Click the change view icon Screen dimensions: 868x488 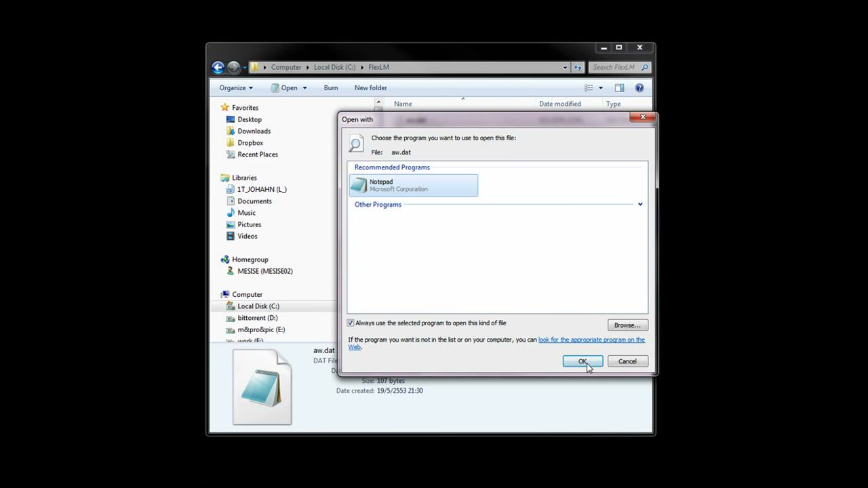(x=589, y=87)
